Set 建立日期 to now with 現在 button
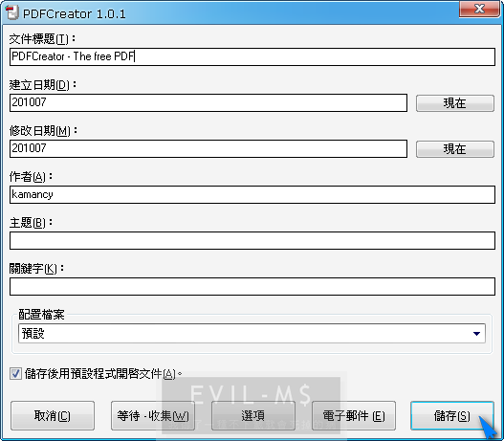Screen dimensions: 504x441 point(455,103)
